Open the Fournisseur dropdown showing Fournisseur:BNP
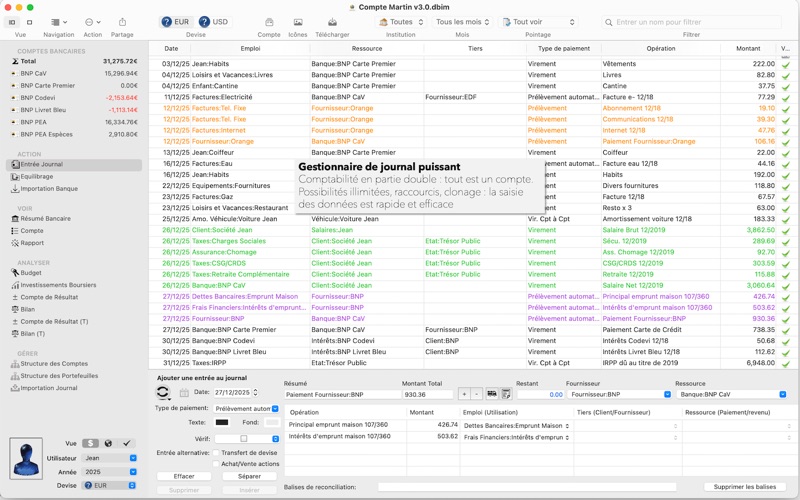Image resolution: width=800 pixels, height=500 pixels. (x=619, y=394)
